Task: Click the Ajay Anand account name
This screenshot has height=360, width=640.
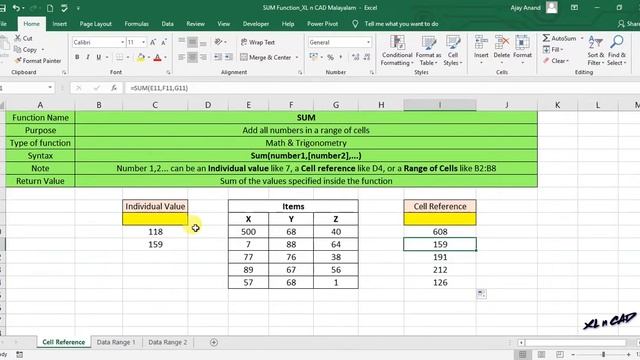Action: pos(525,8)
